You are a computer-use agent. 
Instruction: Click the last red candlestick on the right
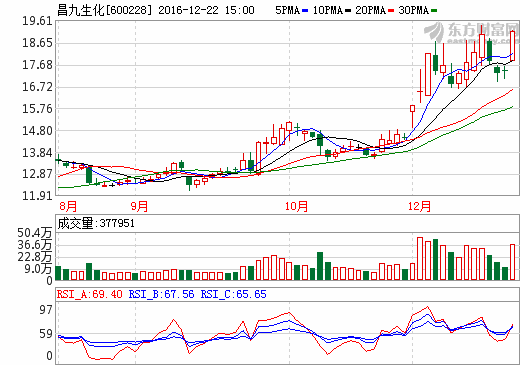click(x=513, y=46)
